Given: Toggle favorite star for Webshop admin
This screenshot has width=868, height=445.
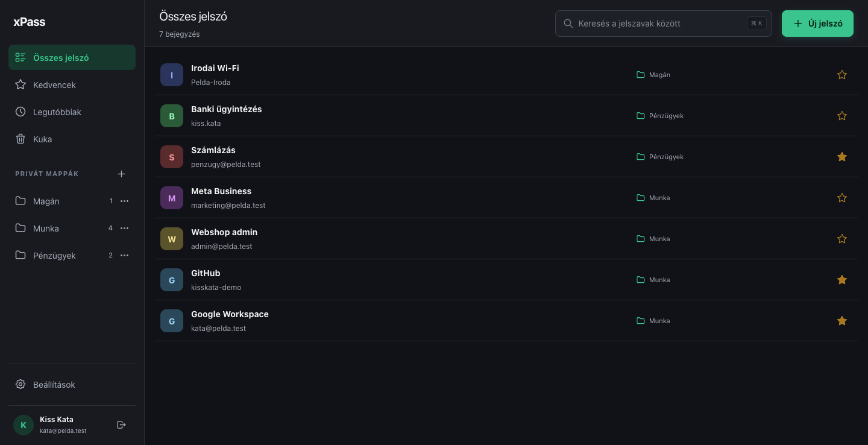Looking at the screenshot, I should pyautogui.click(x=842, y=239).
